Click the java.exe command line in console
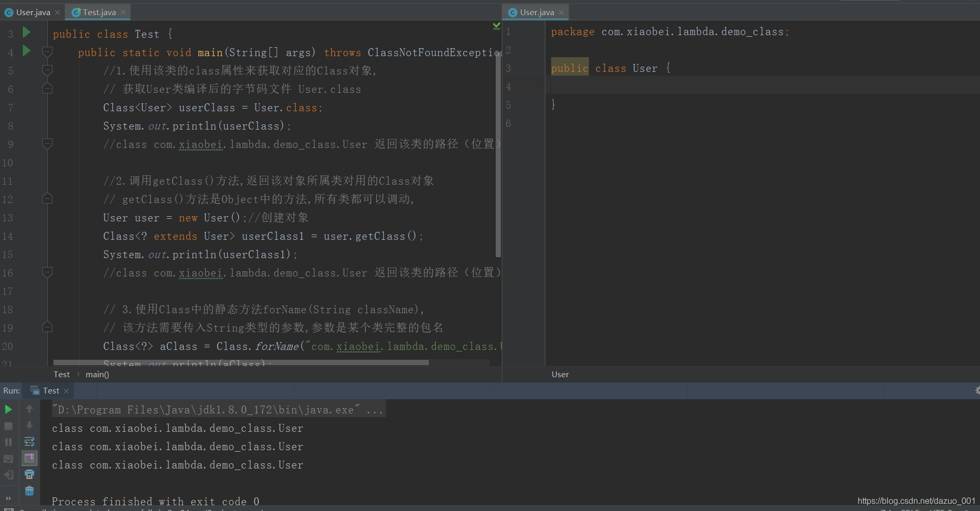The width and height of the screenshot is (980, 511). (218, 410)
